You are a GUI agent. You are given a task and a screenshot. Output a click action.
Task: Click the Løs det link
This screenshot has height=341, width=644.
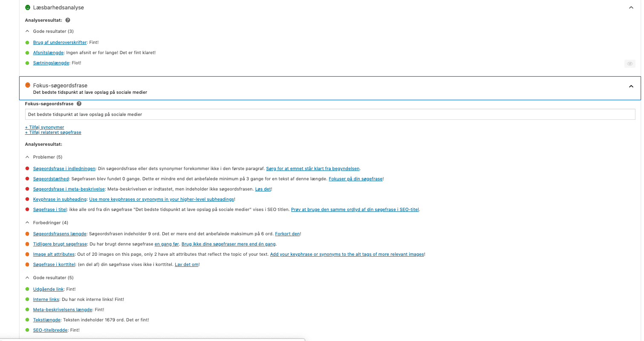click(263, 189)
